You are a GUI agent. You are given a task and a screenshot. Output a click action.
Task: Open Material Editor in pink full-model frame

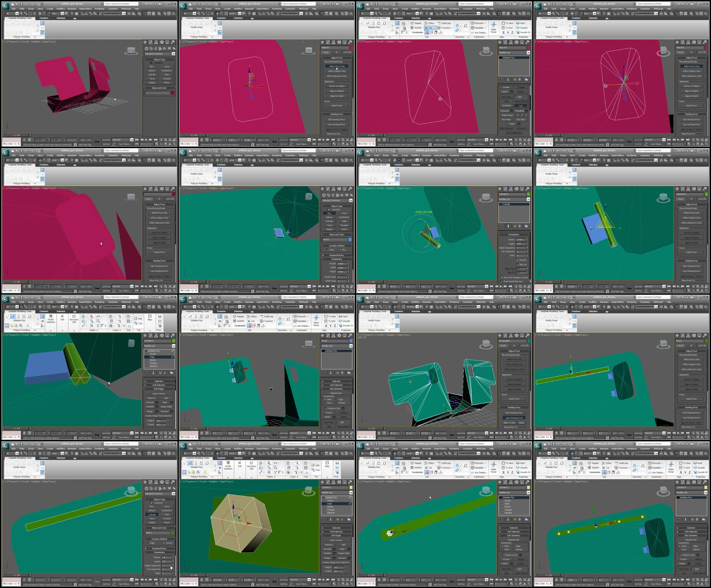click(160, 13)
